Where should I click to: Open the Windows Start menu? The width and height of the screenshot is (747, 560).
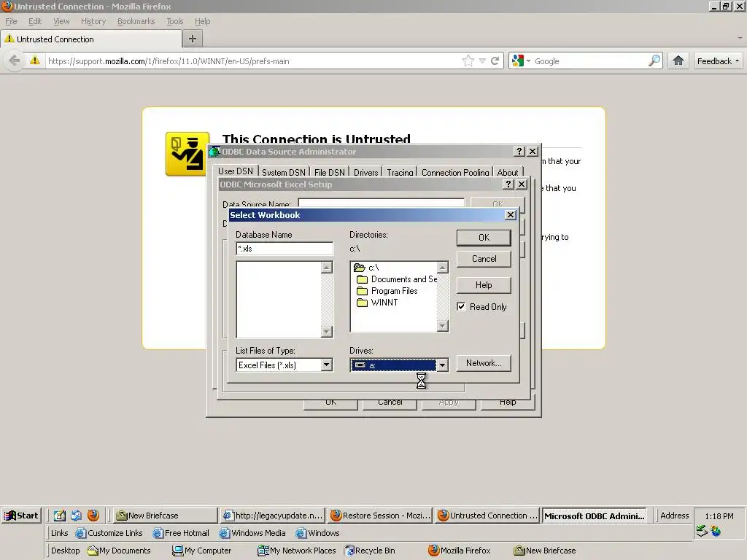pos(21,516)
